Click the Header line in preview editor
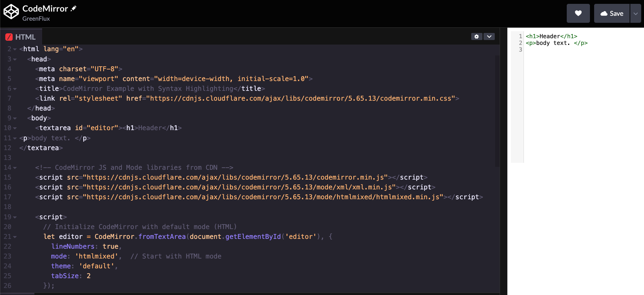 (x=551, y=36)
